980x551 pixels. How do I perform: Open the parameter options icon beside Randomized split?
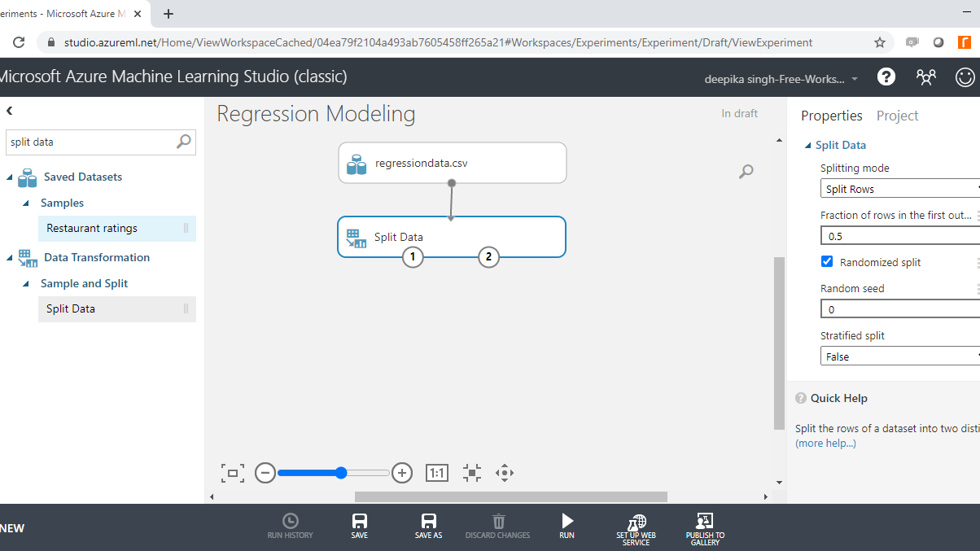978,263
